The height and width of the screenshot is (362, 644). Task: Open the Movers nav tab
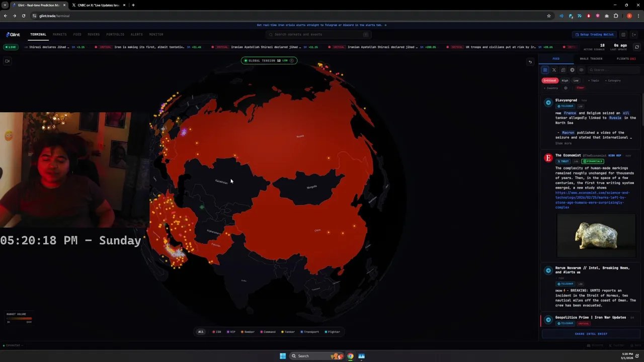pyautogui.click(x=94, y=34)
